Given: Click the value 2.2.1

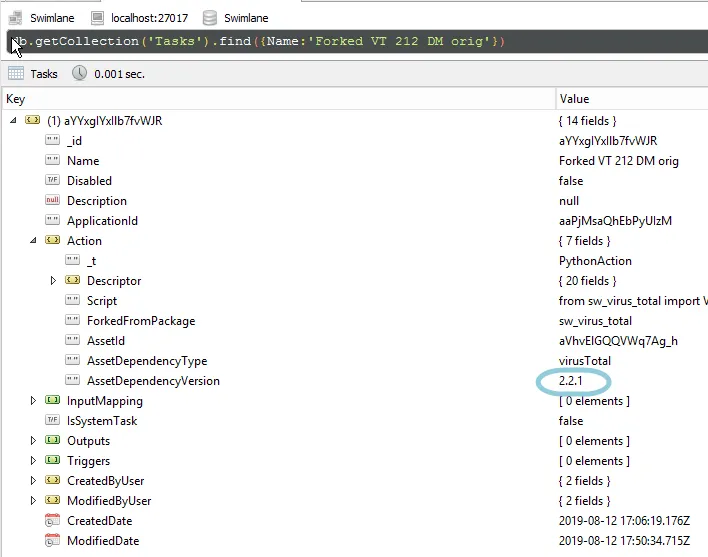Looking at the screenshot, I should (x=571, y=381).
